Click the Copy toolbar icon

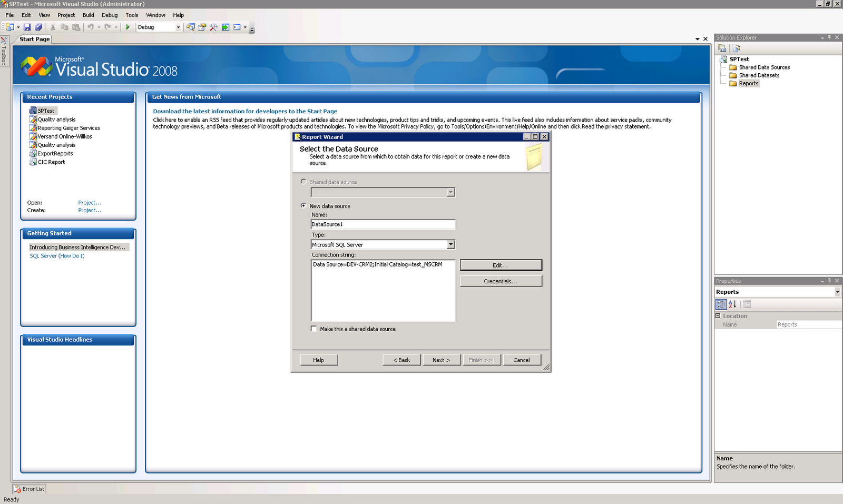64,27
